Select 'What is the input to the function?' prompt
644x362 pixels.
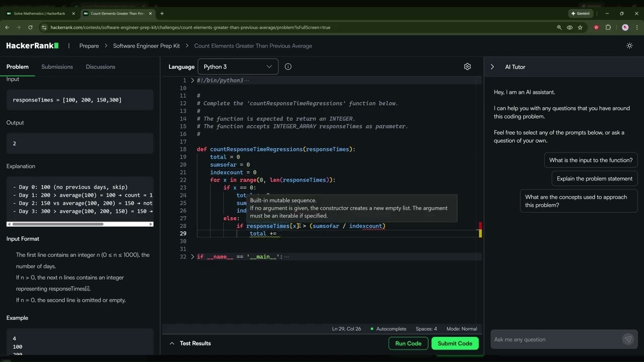(x=591, y=160)
